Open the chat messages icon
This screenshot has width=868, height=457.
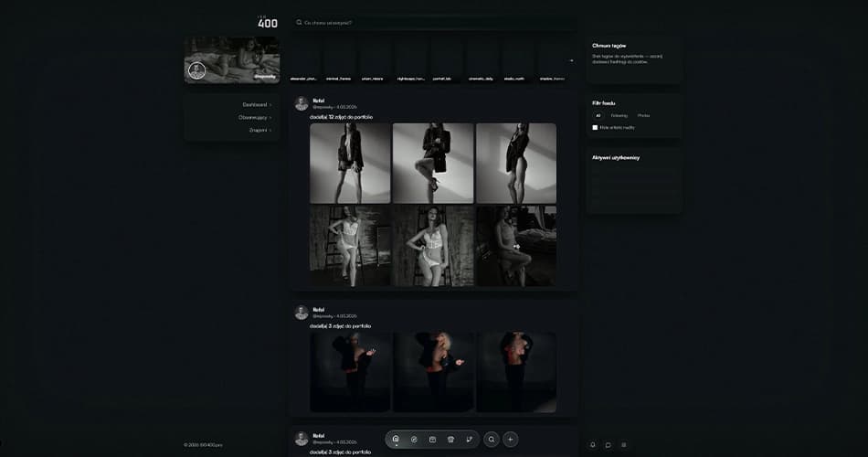(x=608, y=445)
